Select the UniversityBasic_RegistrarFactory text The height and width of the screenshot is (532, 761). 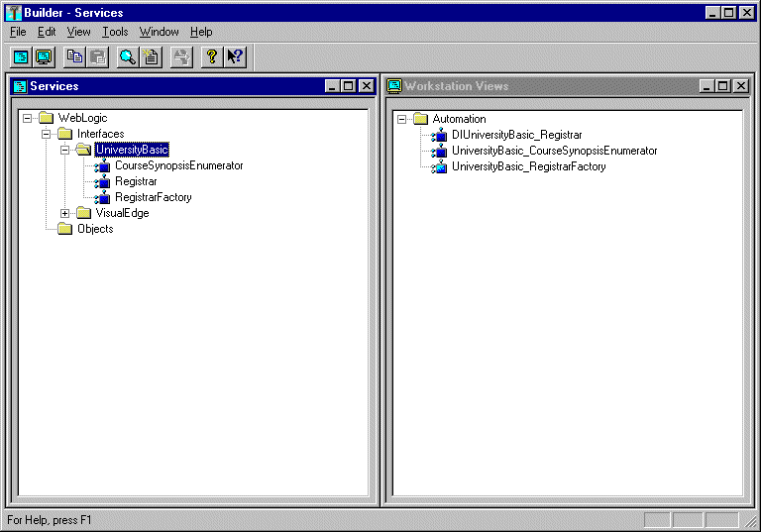point(529,166)
